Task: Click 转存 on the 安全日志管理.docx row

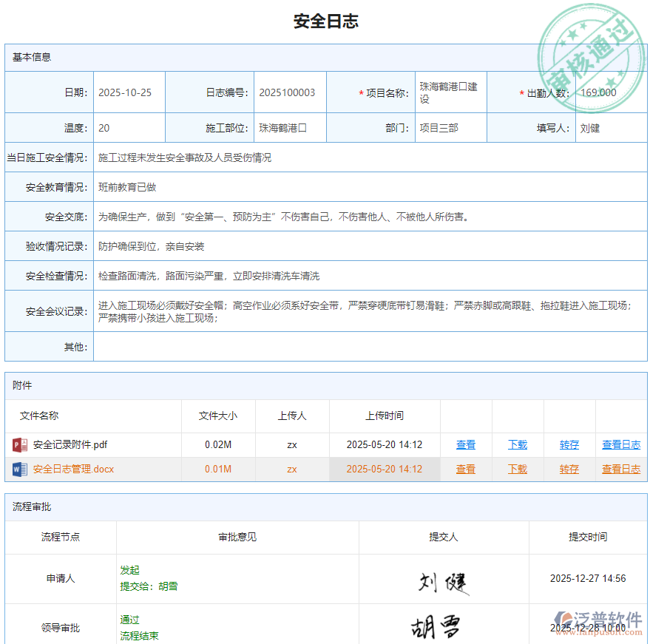Action: point(569,468)
